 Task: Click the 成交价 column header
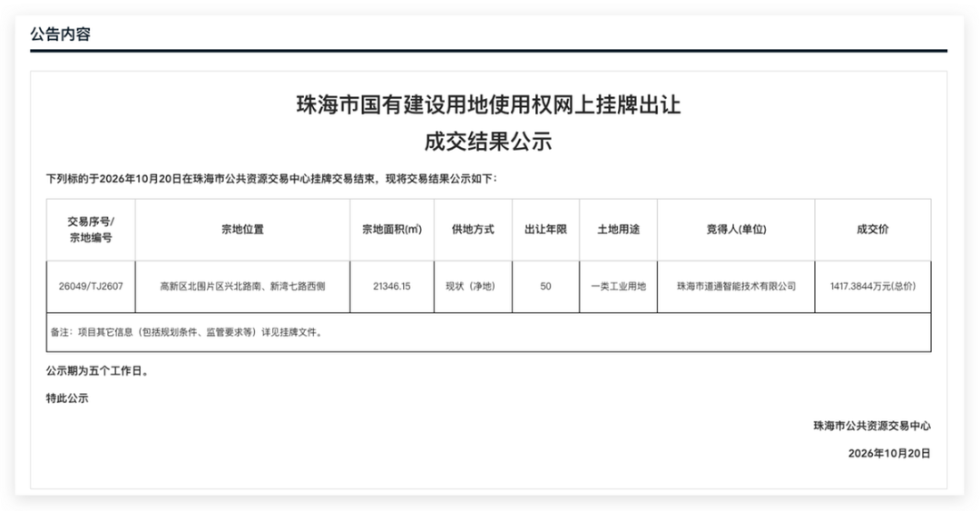(x=873, y=230)
